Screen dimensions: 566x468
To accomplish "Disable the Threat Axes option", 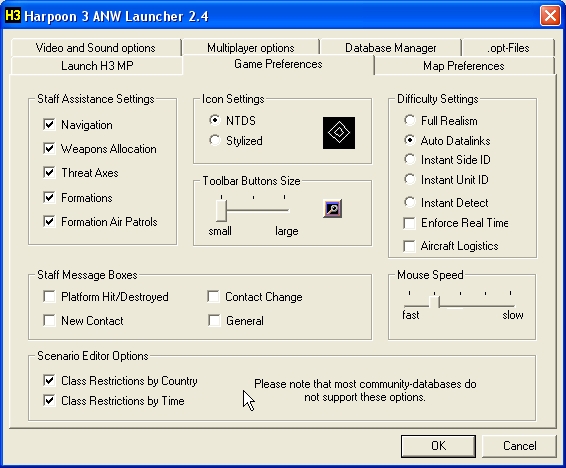I will coord(49,172).
